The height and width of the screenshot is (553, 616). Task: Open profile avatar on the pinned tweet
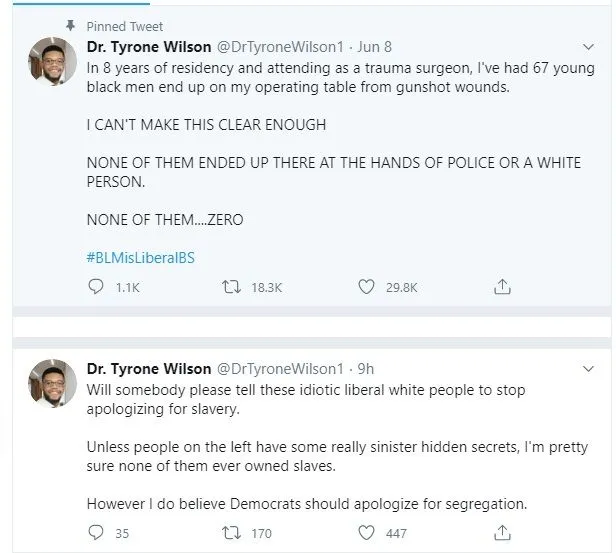pyautogui.click(x=52, y=62)
